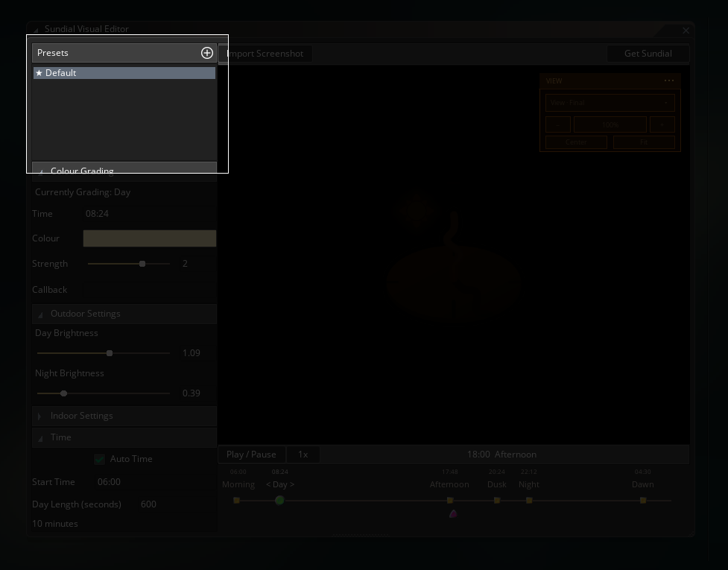Edit the Day Length seconds field
The height and width of the screenshot is (570, 728).
[177, 504]
